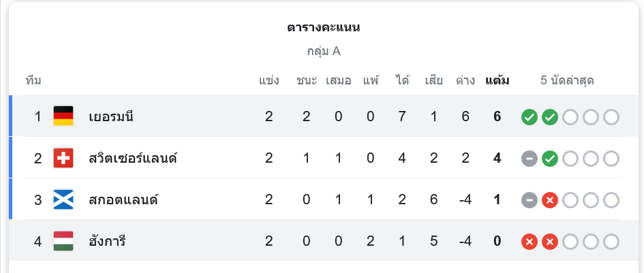Click the Hungary flag icon
This screenshot has width=644, height=273.
[x=63, y=242]
